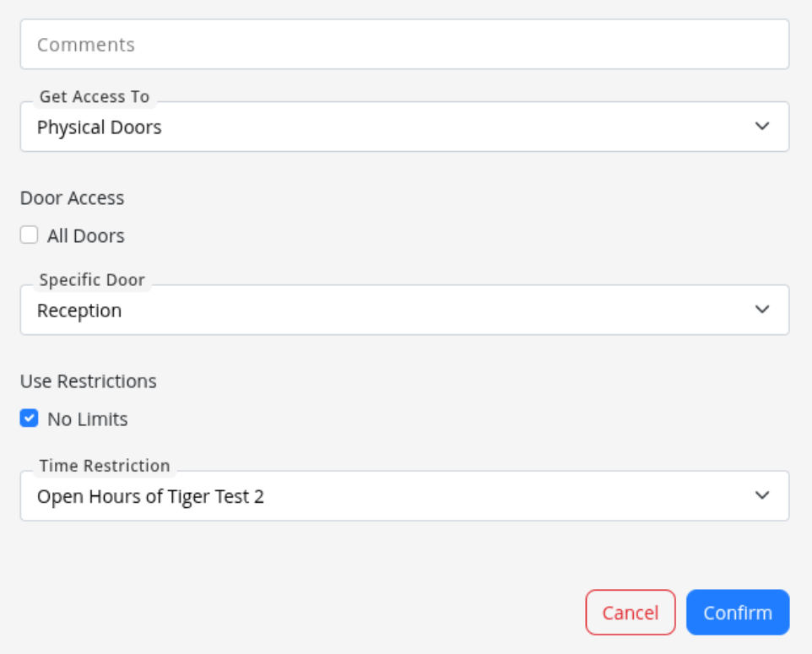Click the Door Access section heading
Image resolution: width=812 pixels, height=654 pixels.
click(73, 198)
